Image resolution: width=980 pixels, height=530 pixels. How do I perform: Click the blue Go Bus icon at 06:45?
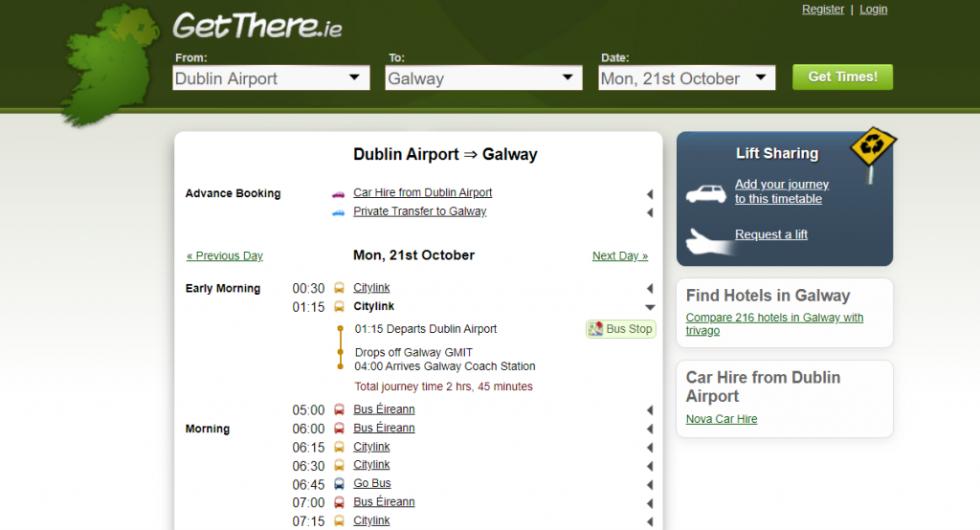339,484
